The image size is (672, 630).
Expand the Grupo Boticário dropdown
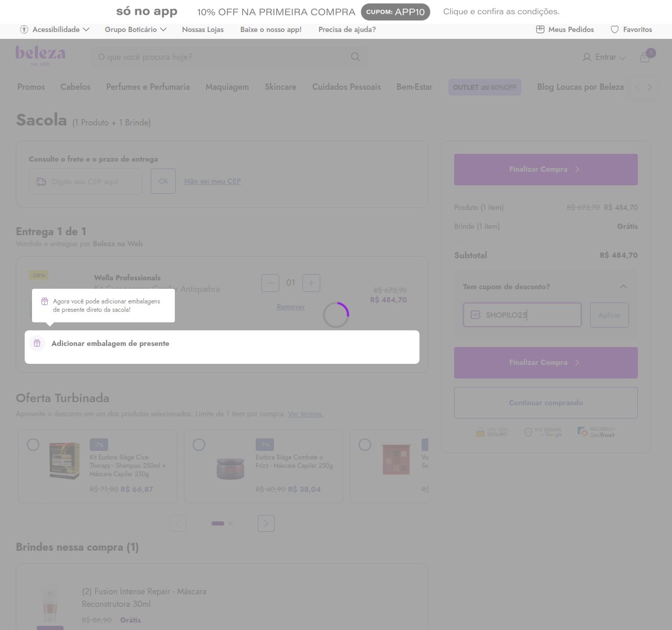[x=163, y=29]
